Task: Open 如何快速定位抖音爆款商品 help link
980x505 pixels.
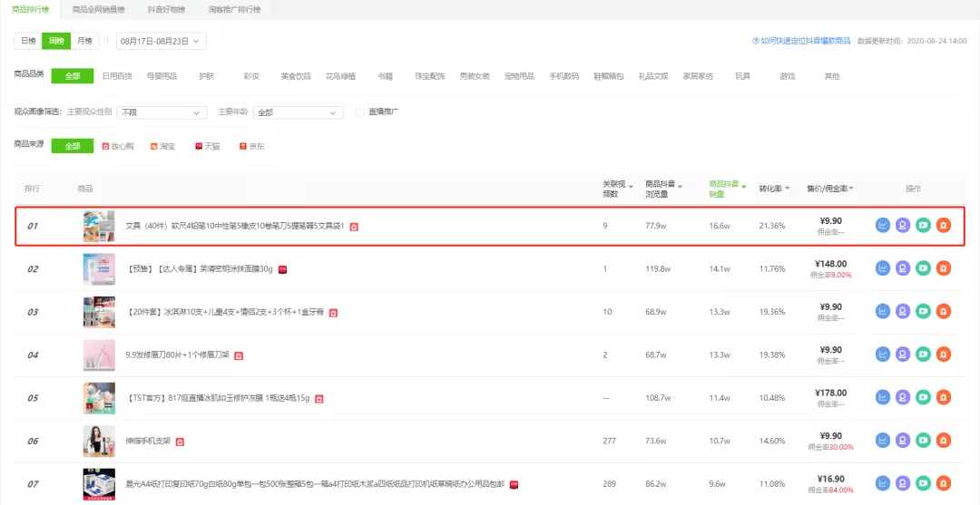Action: click(x=805, y=41)
